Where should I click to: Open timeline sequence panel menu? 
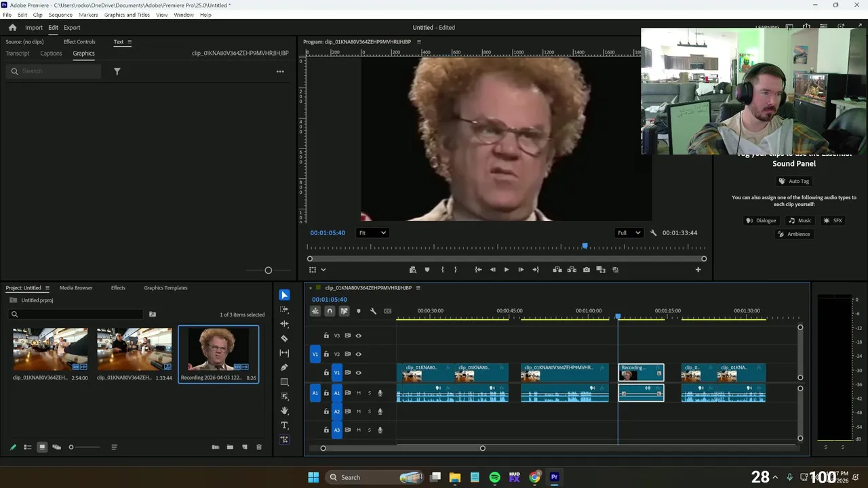418,288
